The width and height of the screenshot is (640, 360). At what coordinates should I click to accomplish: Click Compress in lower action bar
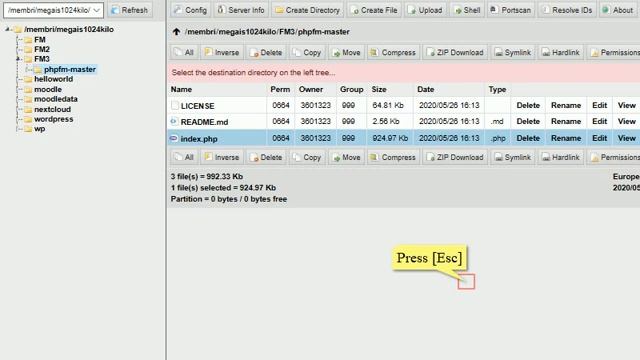point(393,157)
